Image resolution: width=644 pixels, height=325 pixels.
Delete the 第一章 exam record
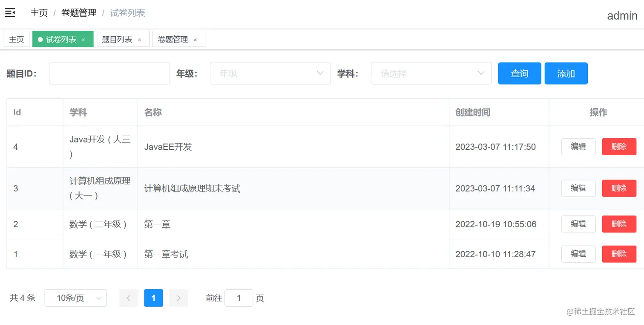tap(619, 224)
